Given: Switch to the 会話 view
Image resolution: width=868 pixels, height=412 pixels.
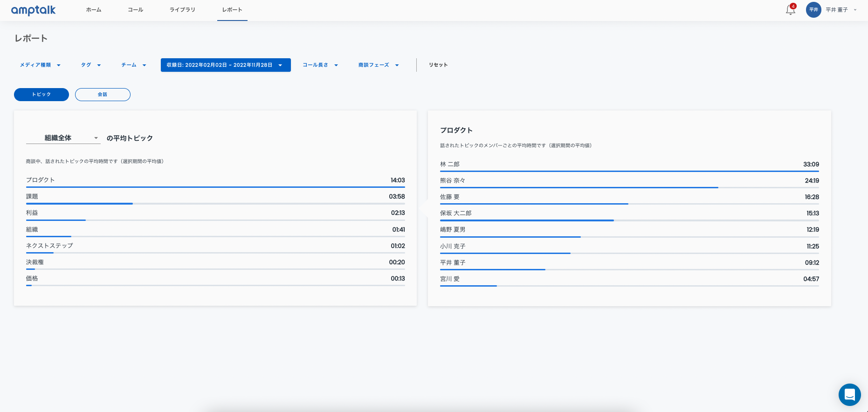Looking at the screenshot, I should [x=103, y=95].
